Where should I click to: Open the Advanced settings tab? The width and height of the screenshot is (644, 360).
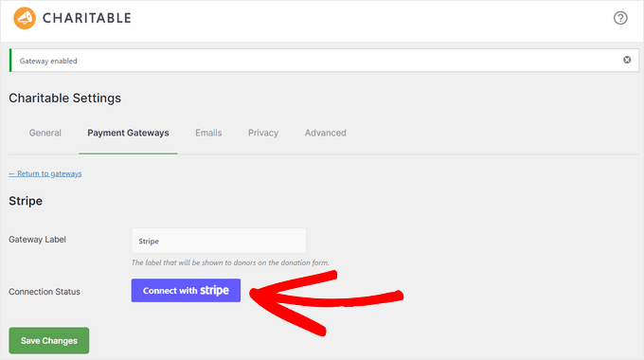(325, 133)
